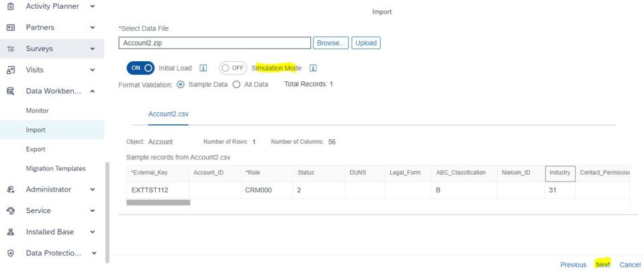Click the horizontal scrollbar under sample records
This screenshot has width=644, height=271.
[158, 202]
